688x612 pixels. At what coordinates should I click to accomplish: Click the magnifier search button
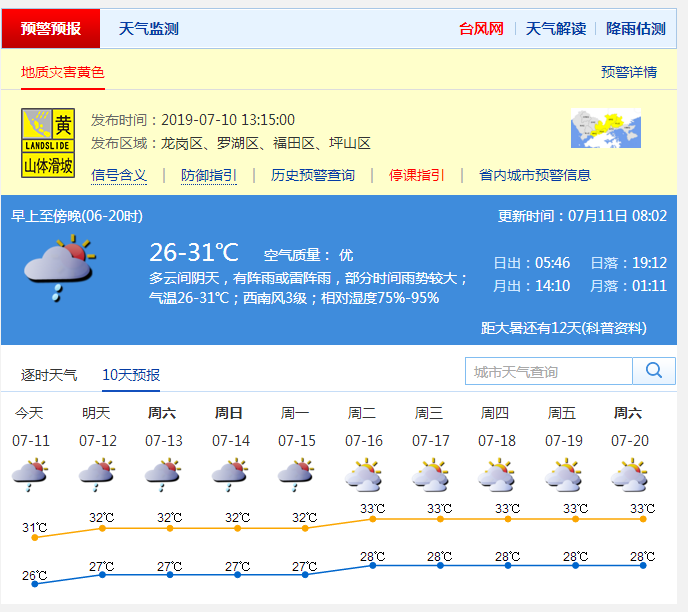point(654,371)
